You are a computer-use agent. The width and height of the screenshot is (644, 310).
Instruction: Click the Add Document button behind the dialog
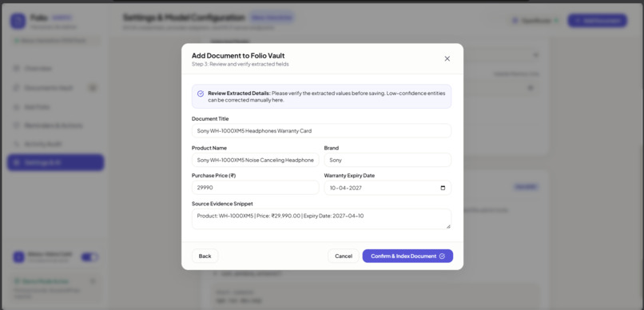pos(597,21)
